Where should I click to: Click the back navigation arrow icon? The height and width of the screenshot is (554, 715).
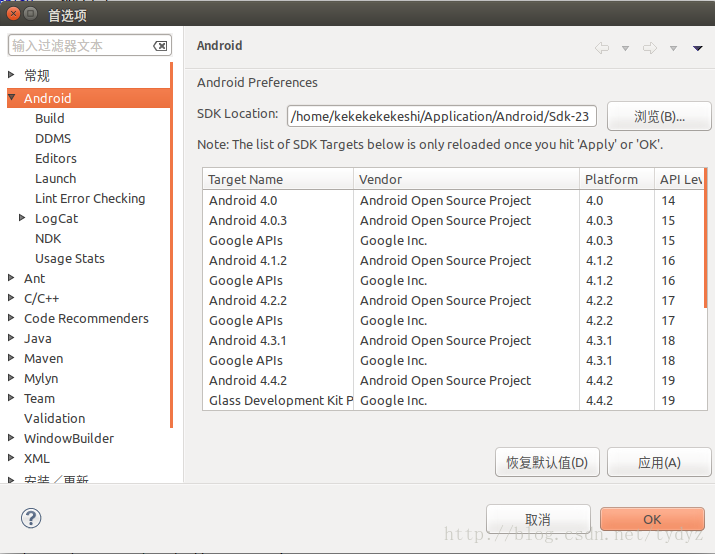pos(602,47)
